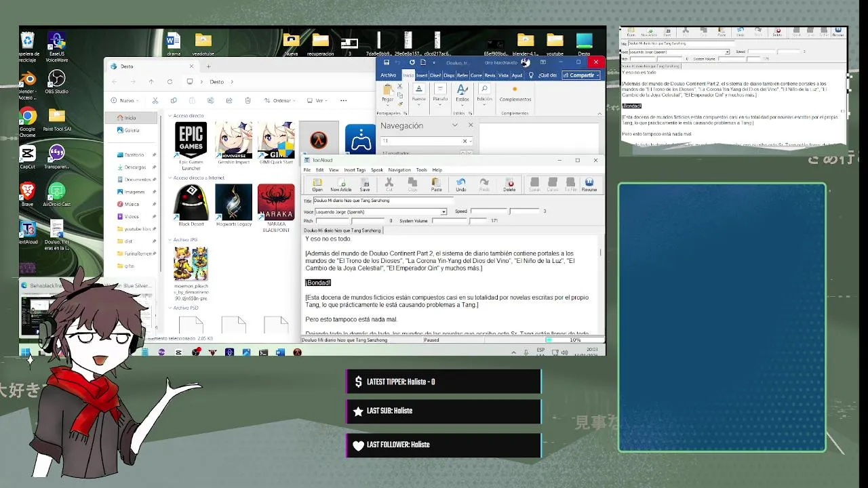Select the article tab Douluo Mi diario
The width and height of the screenshot is (868, 488).
click(x=342, y=230)
